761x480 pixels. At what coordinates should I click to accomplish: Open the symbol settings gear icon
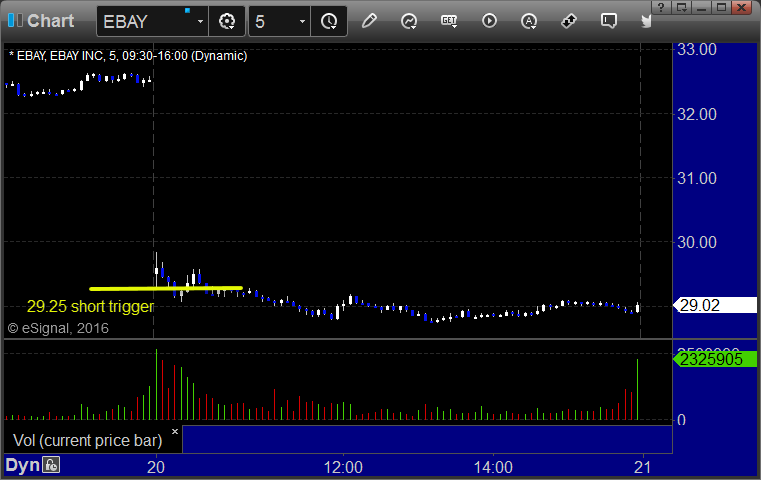pyautogui.click(x=227, y=21)
